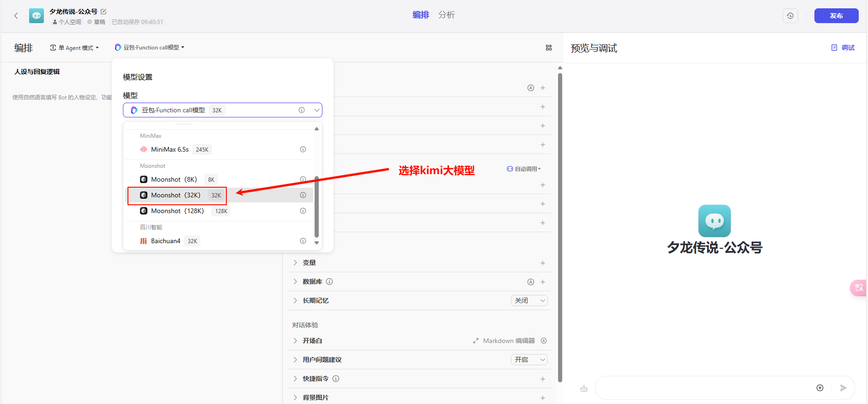Open the 单 Agent 模式 dropdown

[x=74, y=48]
